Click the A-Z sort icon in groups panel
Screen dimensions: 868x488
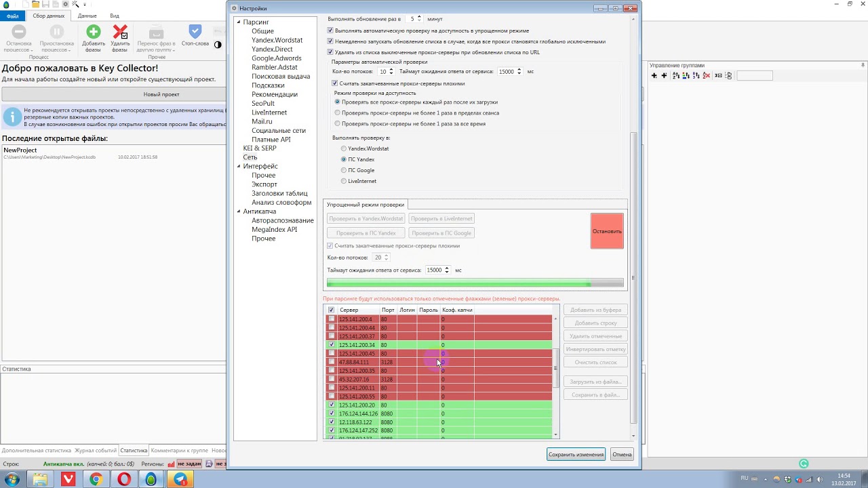click(675, 75)
